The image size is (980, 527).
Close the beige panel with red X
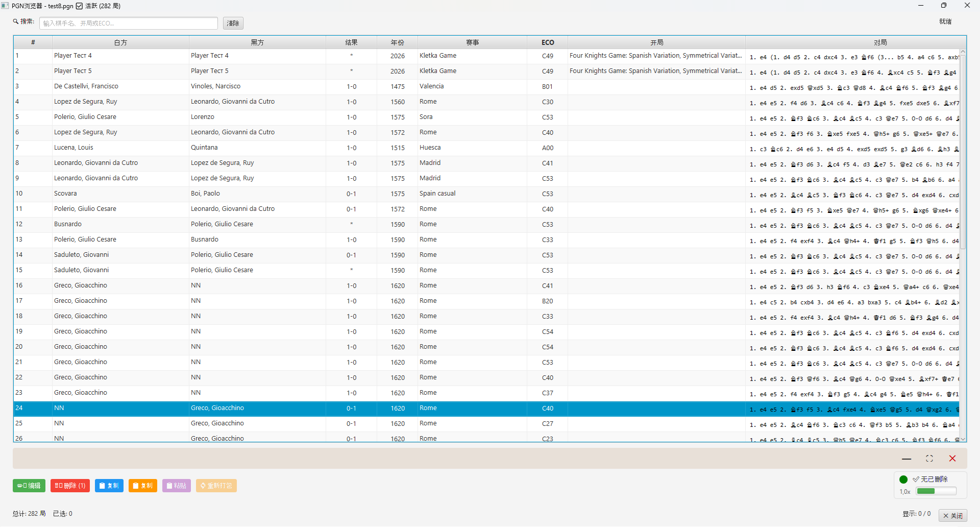(952, 459)
